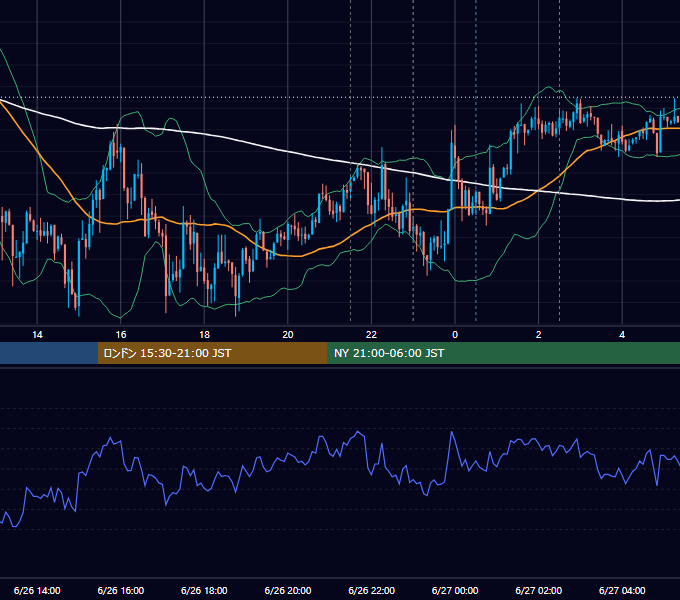Click the hour 2 axis label

coord(538,335)
